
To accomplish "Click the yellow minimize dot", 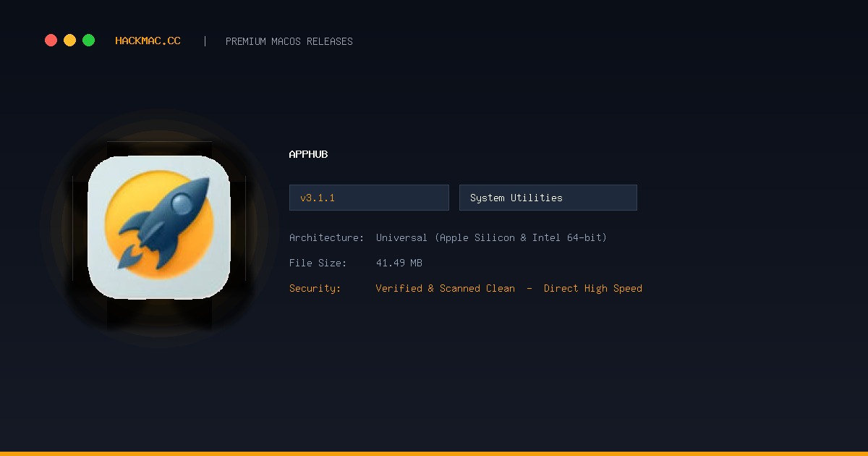I will [x=69, y=41].
